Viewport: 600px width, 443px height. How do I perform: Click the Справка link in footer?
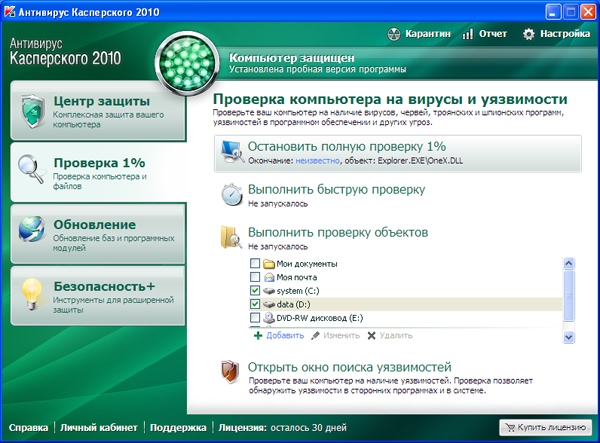29,428
